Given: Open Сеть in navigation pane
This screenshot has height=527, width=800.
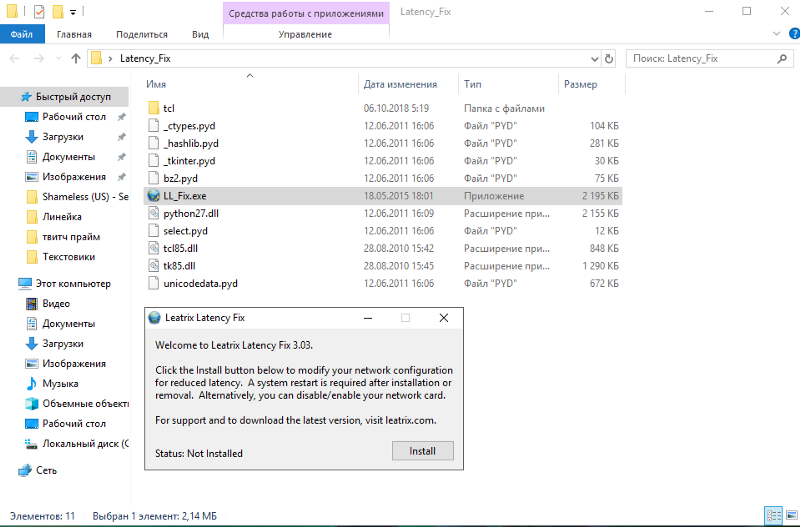Looking at the screenshot, I should pyautogui.click(x=46, y=470).
